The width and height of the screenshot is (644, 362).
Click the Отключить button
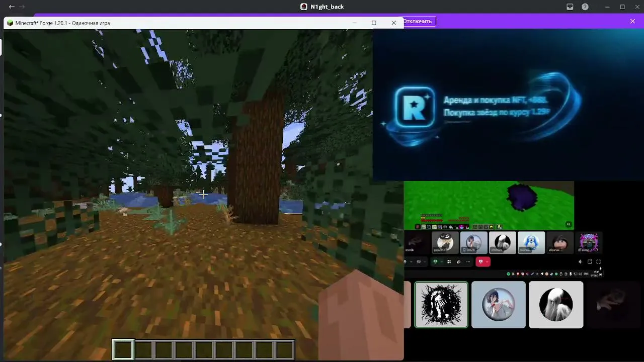[419, 21]
